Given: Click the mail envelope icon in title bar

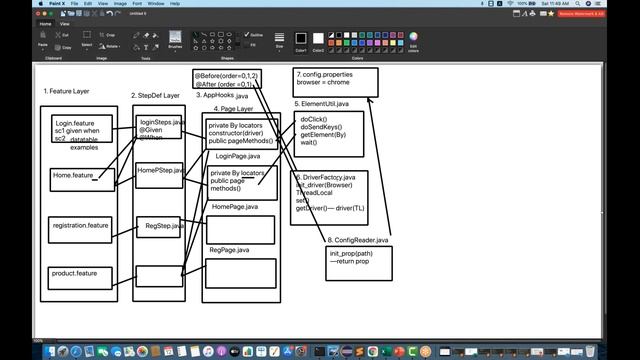Looking at the screenshot, I should pos(543,13).
